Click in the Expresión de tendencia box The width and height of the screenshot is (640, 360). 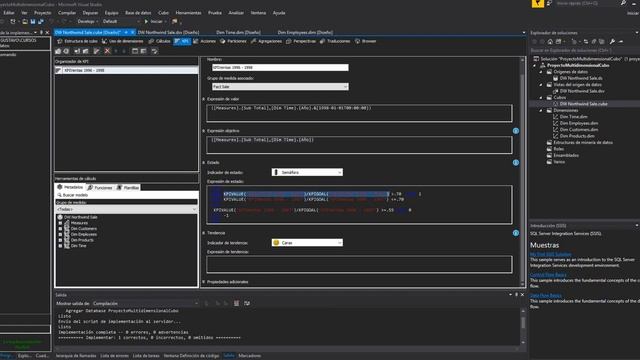[359, 264]
